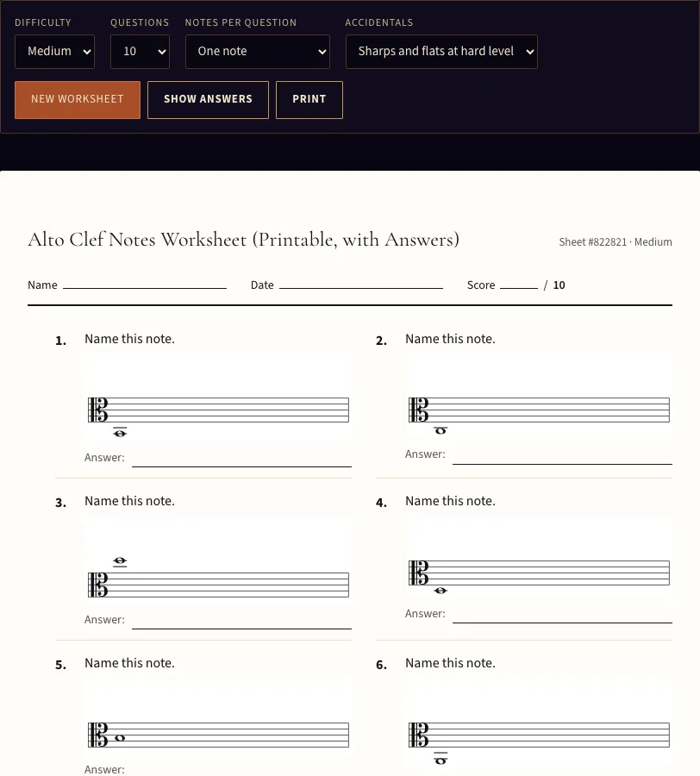
Task: Click the Score blank line
Action: (519, 287)
